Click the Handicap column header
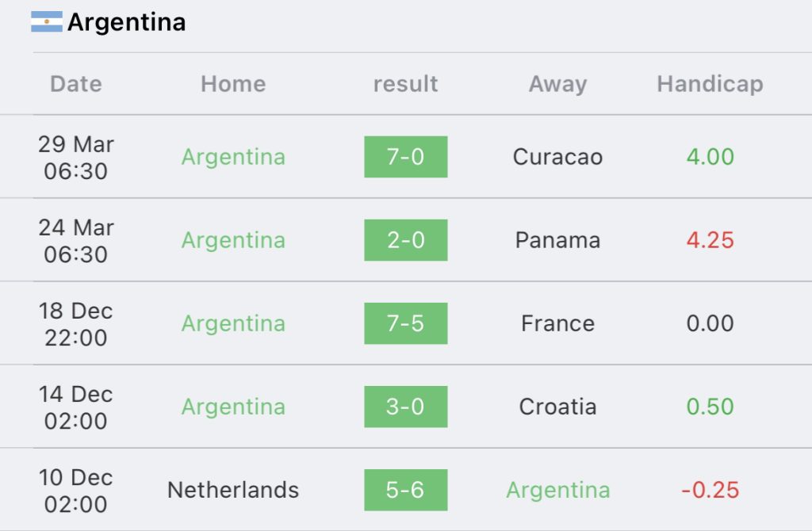The height and width of the screenshot is (531, 812). coord(710,84)
